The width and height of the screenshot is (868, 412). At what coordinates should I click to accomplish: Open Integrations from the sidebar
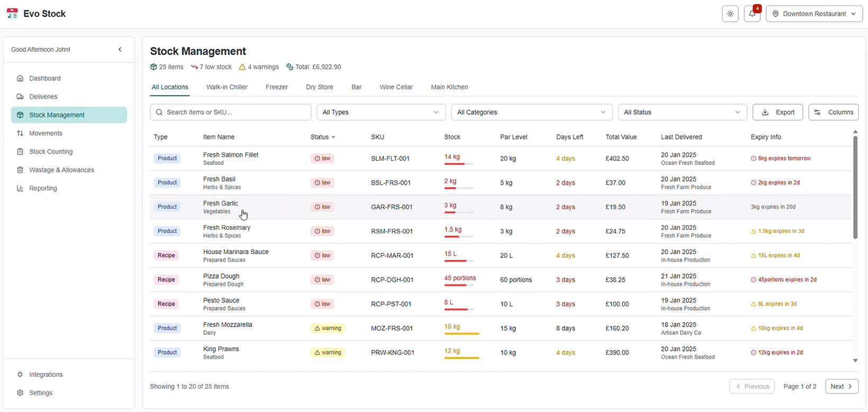46,374
